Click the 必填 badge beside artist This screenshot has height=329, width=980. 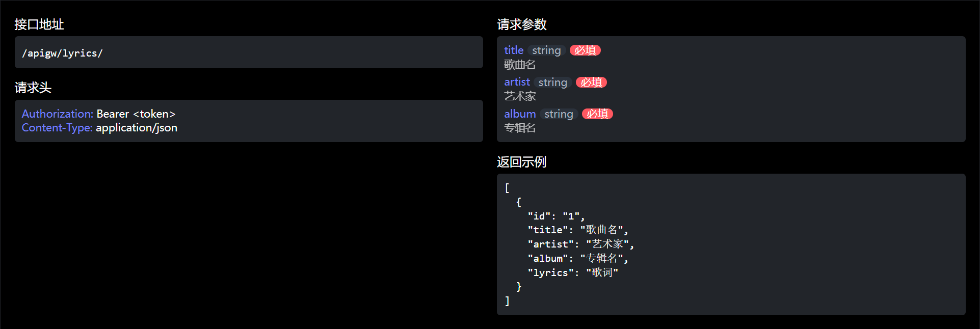(x=591, y=82)
